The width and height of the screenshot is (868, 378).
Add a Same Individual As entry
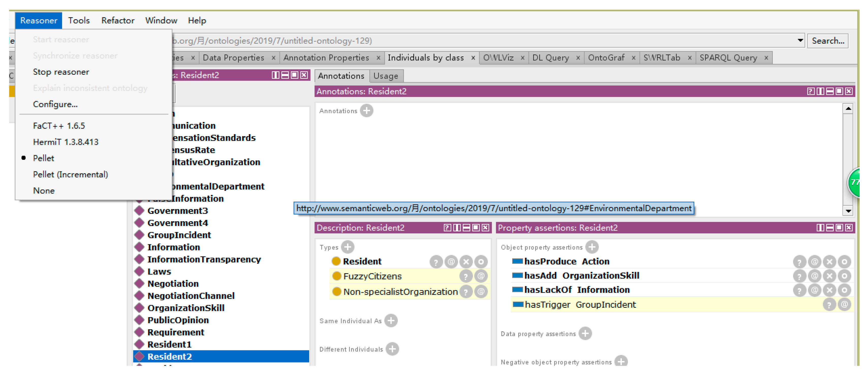coord(391,321)
